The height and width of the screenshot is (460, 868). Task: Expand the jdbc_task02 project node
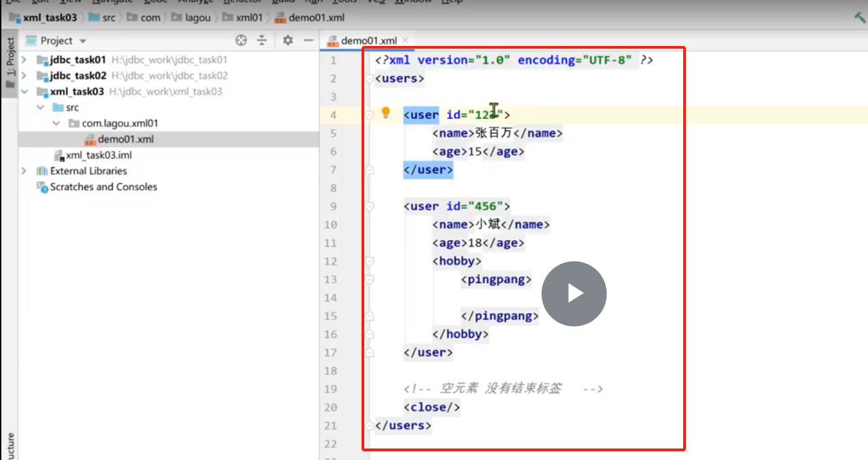point(25,76)
